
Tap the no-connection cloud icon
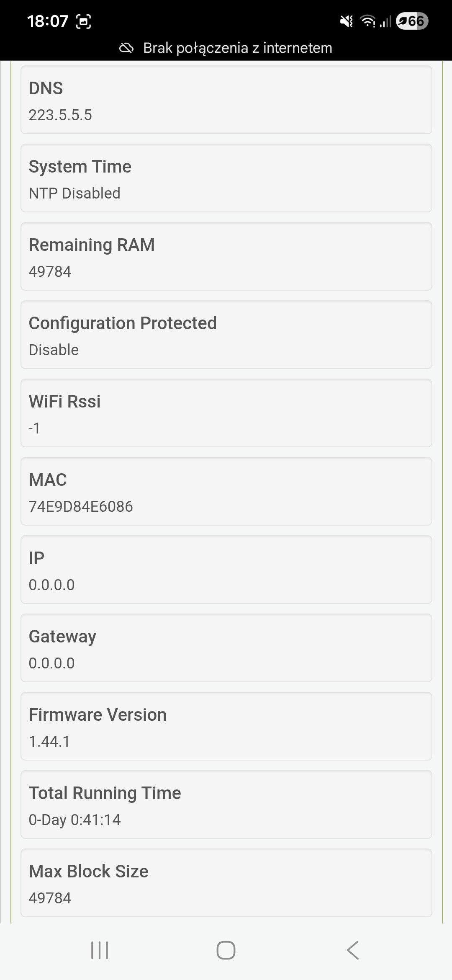pyautogui.click(x=126, y=48)
